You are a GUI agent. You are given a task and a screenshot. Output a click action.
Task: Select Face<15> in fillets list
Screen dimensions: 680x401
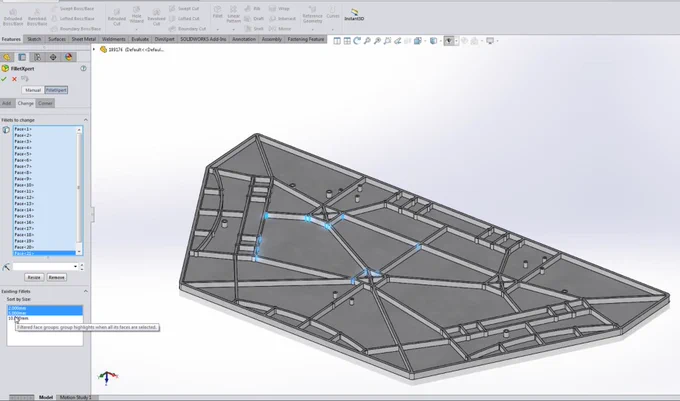click(x=24, y=216)
